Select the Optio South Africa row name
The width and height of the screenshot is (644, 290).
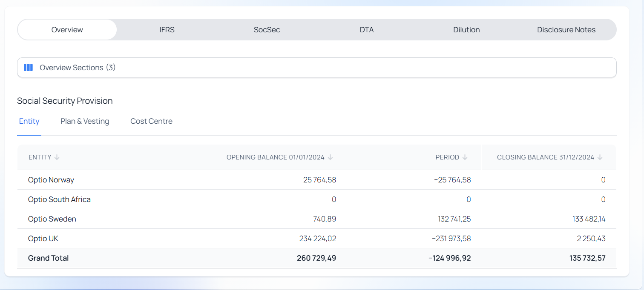[59, 199]
